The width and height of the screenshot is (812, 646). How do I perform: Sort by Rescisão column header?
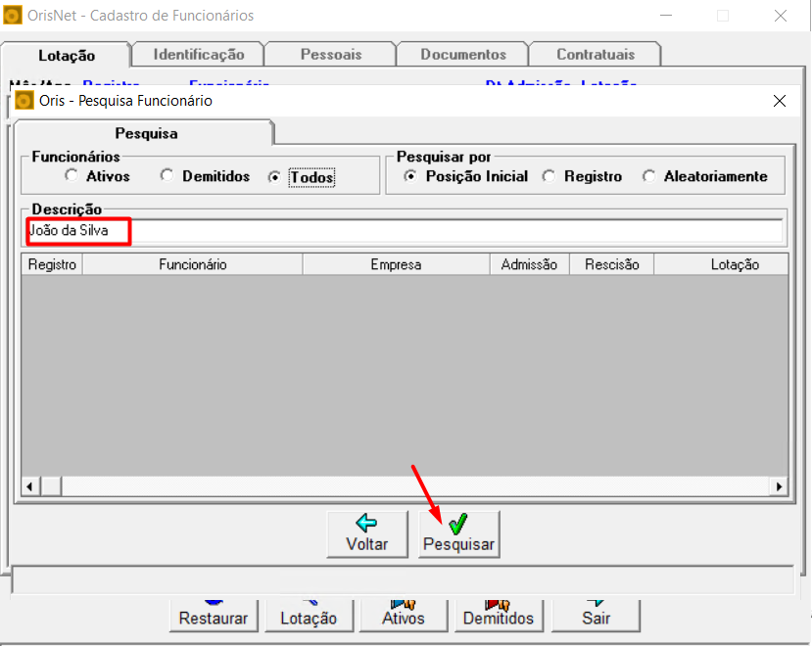coord(611,264)
